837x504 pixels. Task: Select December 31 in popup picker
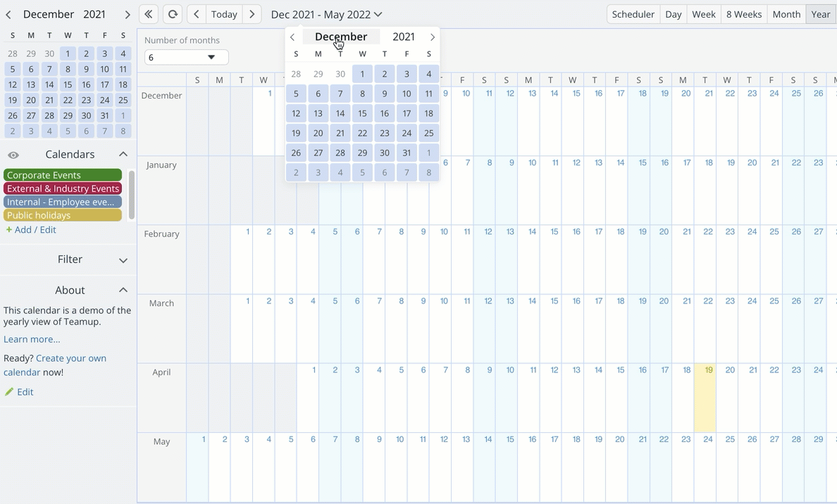click(407, 153)
